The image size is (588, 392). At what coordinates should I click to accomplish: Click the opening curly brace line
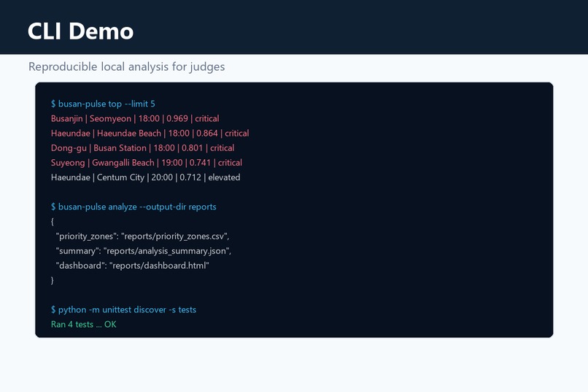click(x=52, y=222)
